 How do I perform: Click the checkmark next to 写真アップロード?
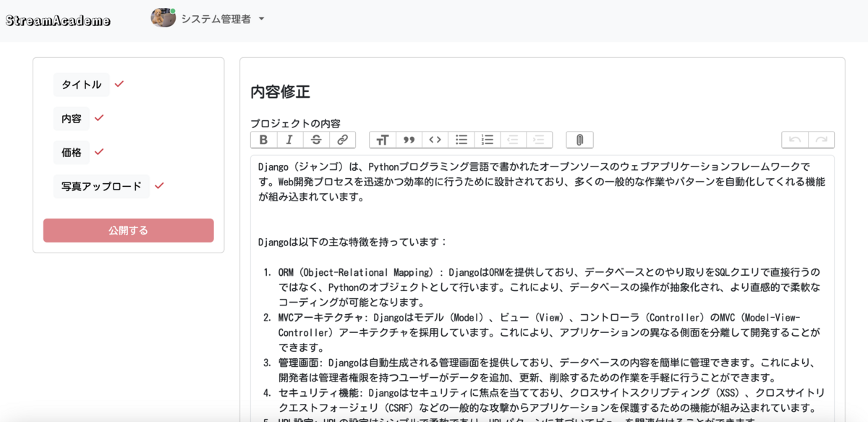coord(159,185)
